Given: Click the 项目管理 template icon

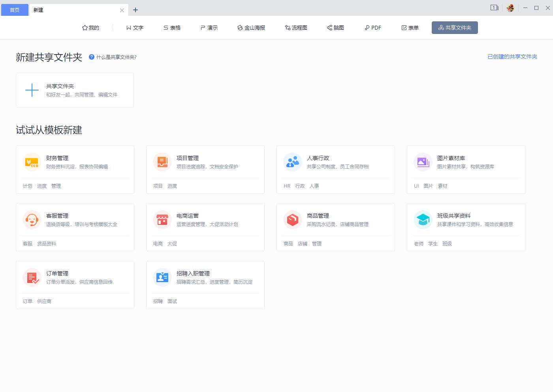Looking at the screenshot, I should click(162, 162).
